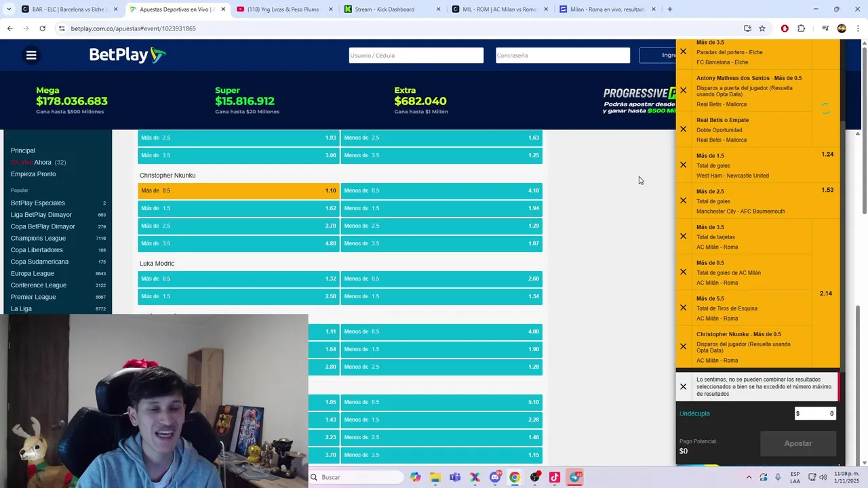
Task: Open OBS Studio from taskbar
Action: pos(535,477)
